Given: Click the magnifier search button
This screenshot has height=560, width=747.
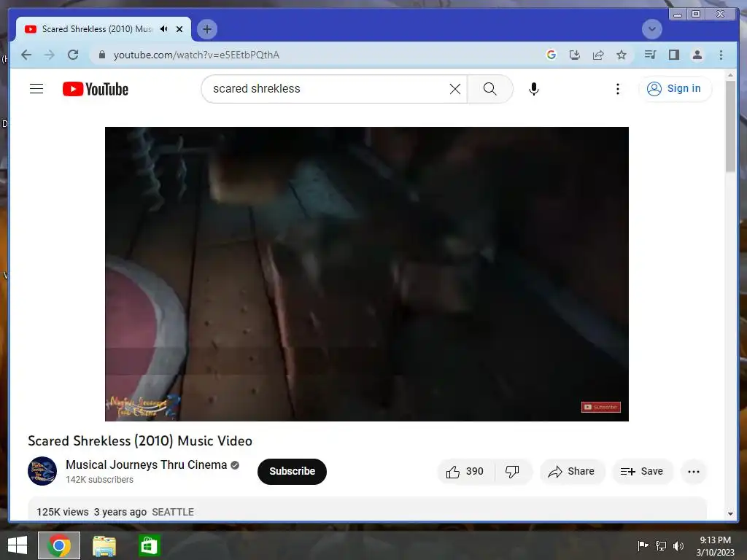Looking at the screenshot, I should click(x=489, y=88).
